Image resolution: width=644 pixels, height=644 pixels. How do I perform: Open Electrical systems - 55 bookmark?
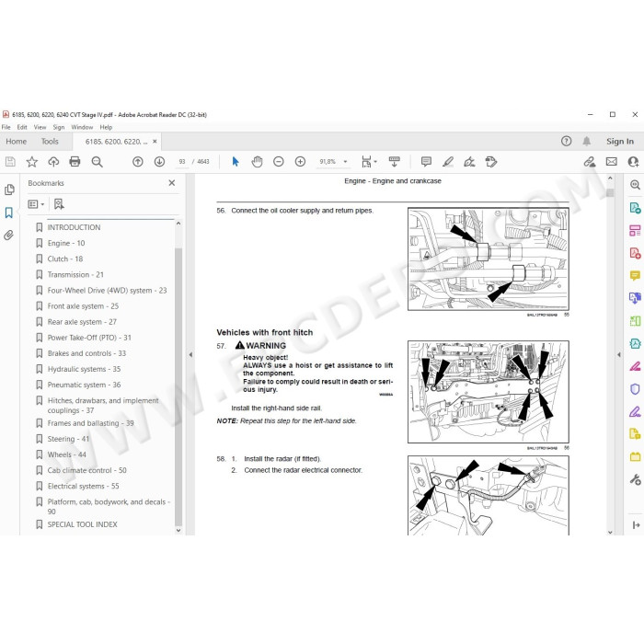[x=84, y=486]
